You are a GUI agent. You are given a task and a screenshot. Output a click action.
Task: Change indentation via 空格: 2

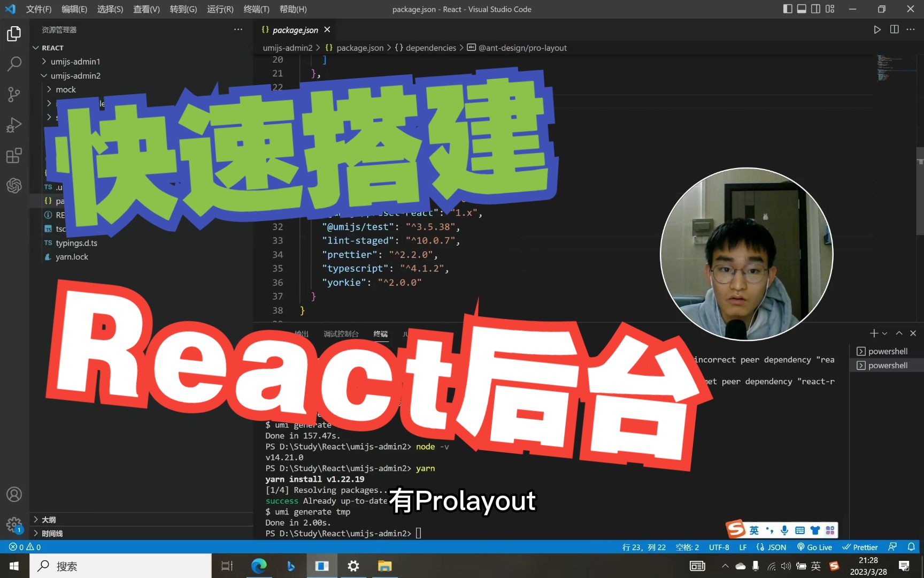687,547
